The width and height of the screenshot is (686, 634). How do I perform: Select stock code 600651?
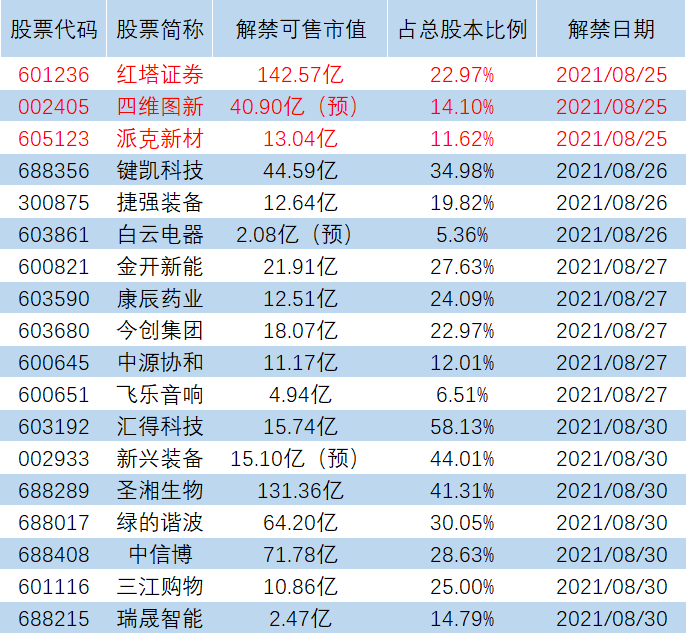tap(53, 395)
